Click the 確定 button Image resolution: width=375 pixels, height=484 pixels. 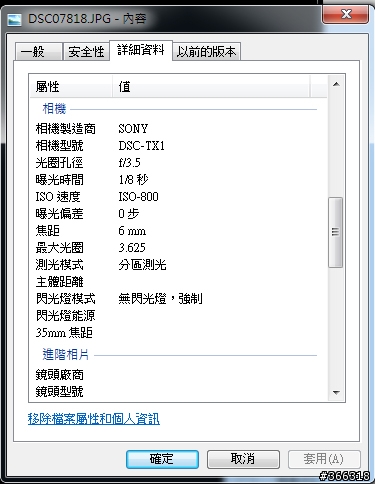162,459
